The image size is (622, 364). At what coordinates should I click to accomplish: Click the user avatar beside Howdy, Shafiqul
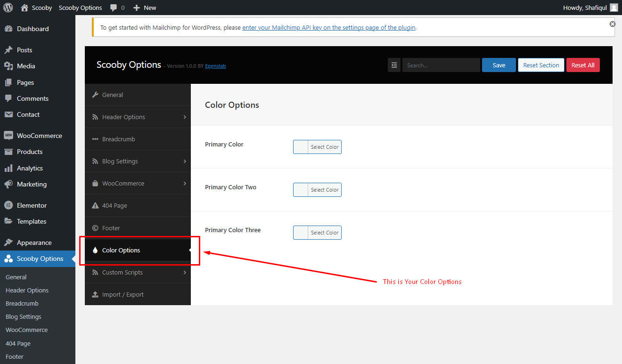point(614,8)
